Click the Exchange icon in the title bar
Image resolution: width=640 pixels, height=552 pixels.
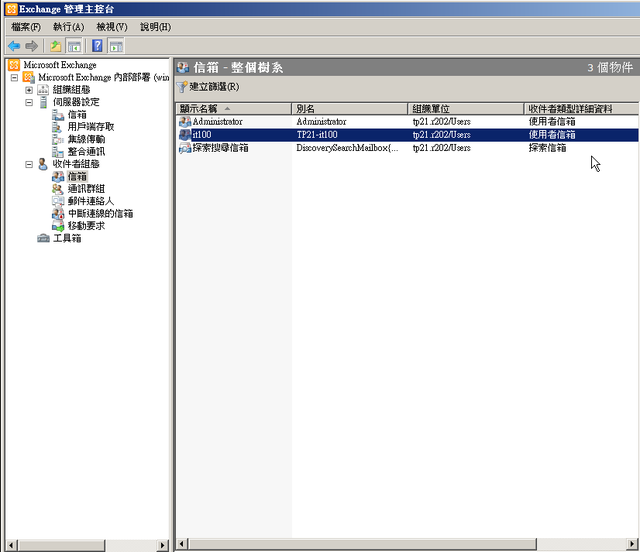(11, 9)
